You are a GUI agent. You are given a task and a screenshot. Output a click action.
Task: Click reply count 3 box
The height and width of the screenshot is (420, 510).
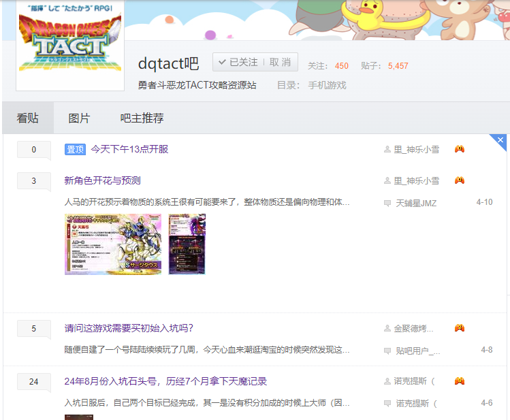tap(34, 181)
